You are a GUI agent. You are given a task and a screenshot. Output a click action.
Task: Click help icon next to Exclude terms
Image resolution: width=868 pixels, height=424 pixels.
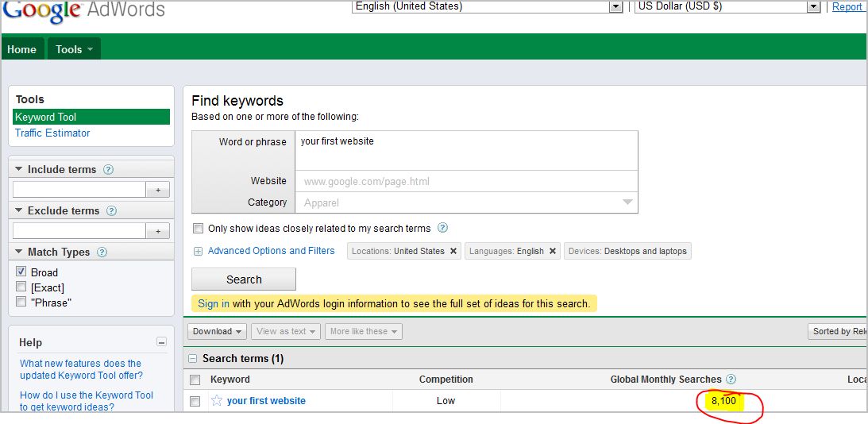(111, 210)
